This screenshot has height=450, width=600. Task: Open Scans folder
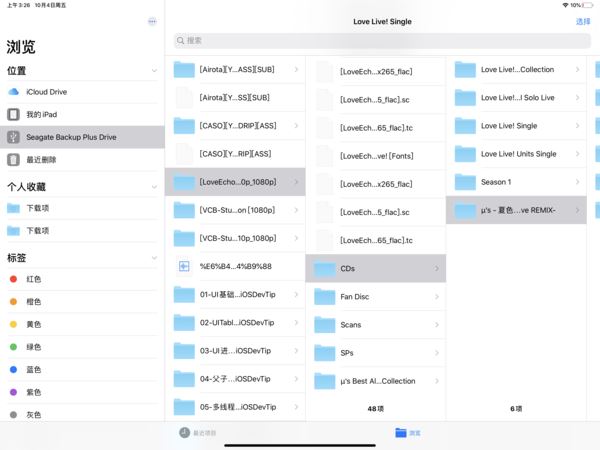[x=376, y=325]
